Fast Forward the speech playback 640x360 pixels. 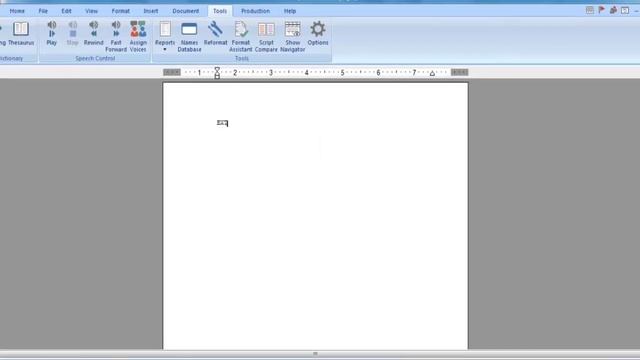click(x=116, y=37)
